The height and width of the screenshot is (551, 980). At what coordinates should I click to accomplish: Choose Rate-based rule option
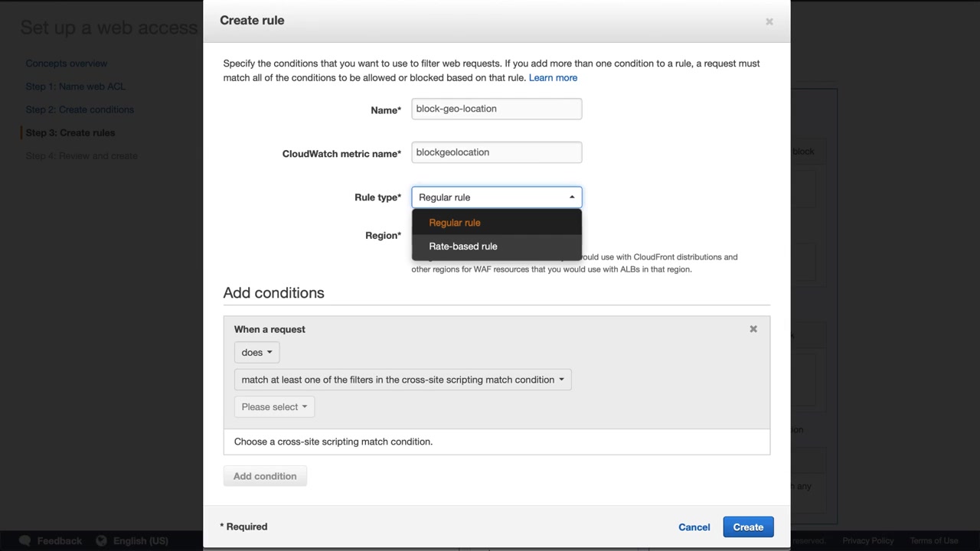point(463,246)
